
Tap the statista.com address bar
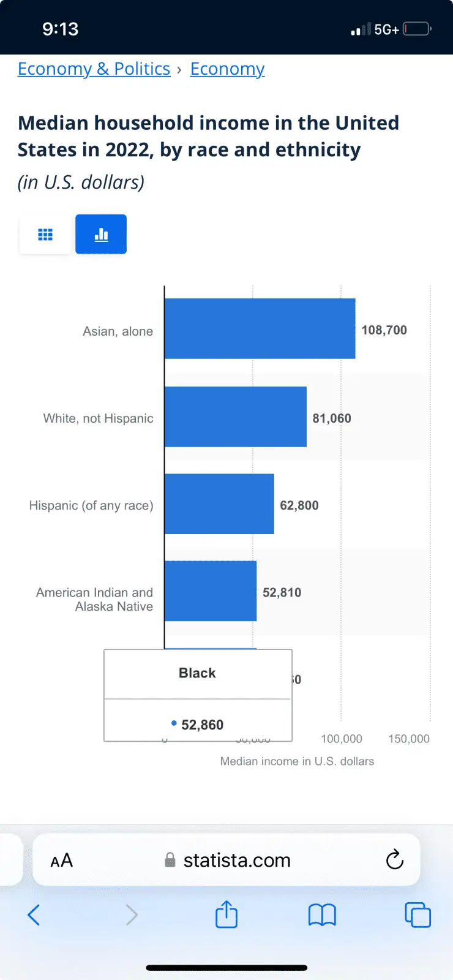[x=237, y=861]
